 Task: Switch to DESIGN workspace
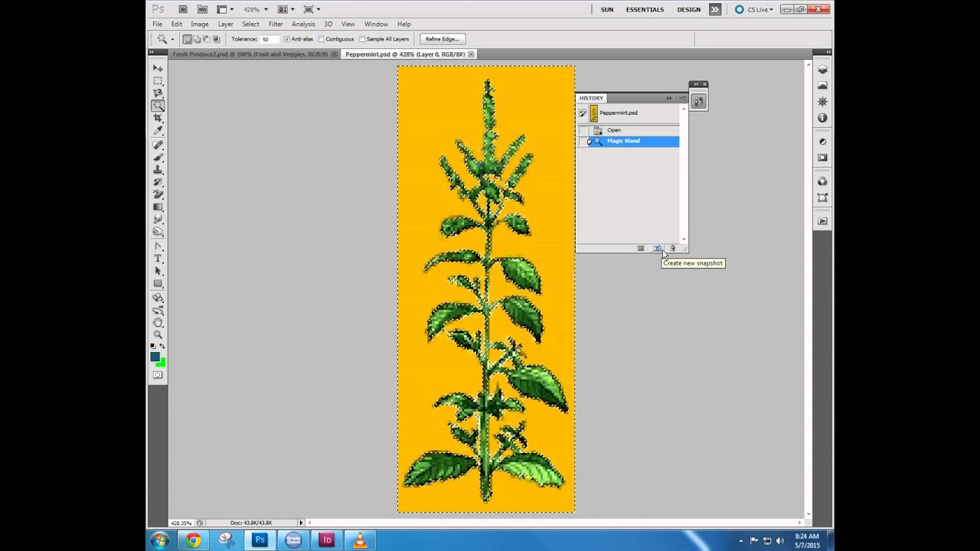point(688,9)
